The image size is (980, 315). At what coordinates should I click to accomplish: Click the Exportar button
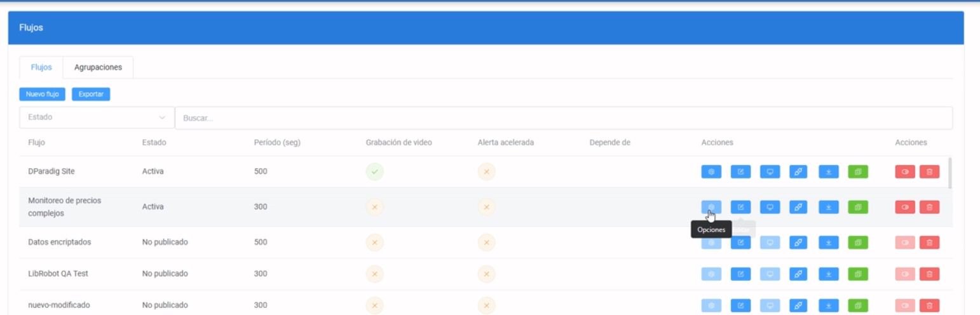click(91, 94)
